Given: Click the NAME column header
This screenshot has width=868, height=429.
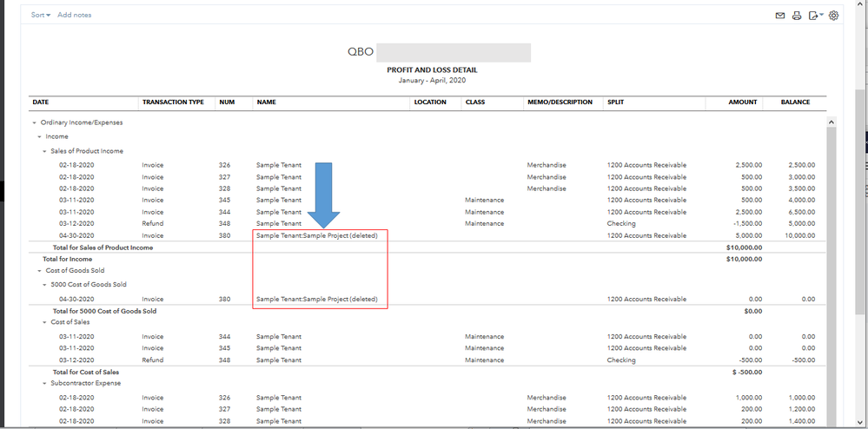Looking at the screenshot, I should (x=266, y=102).
